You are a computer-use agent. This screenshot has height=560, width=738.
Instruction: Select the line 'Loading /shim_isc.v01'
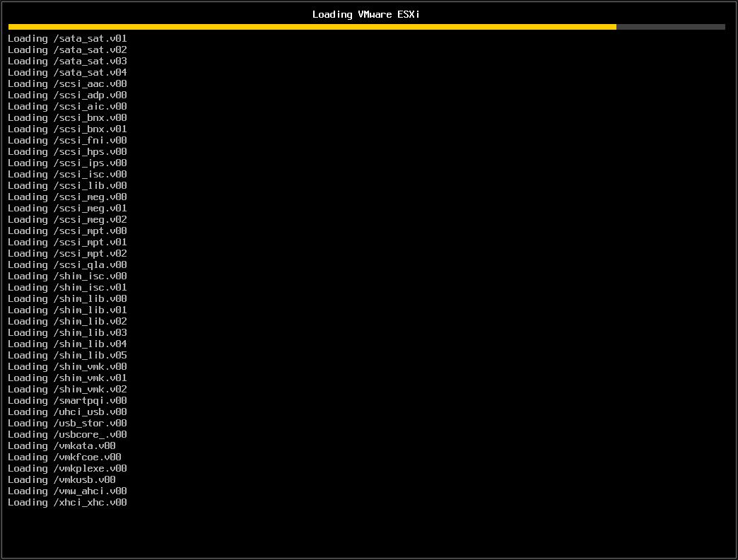pos(67,287)
